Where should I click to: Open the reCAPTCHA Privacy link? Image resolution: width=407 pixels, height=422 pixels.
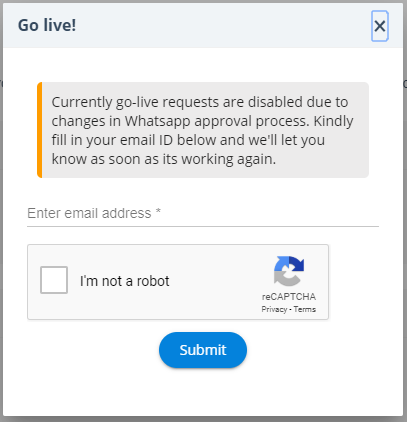[274, 309]
